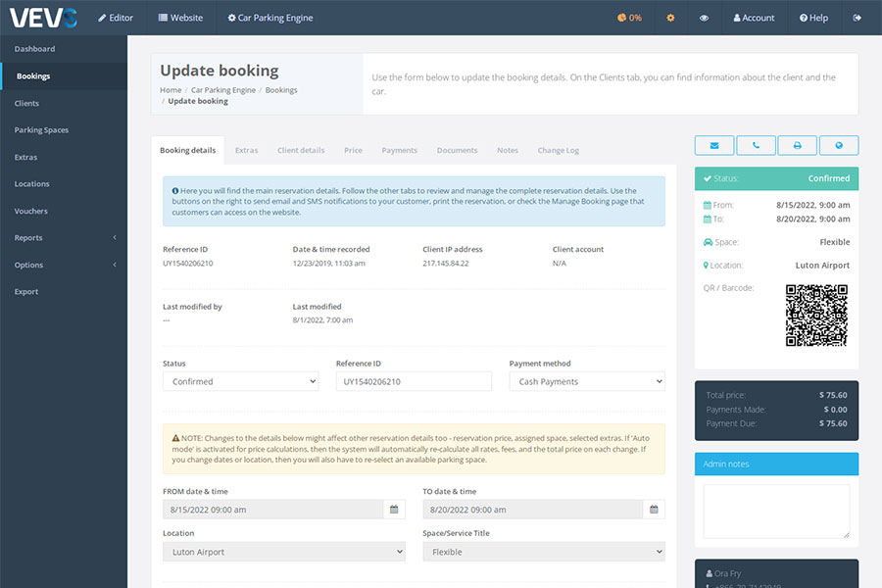Open the Editor menu
The image size is (882, 588).
pyautogui.click(x=116, y=18)
